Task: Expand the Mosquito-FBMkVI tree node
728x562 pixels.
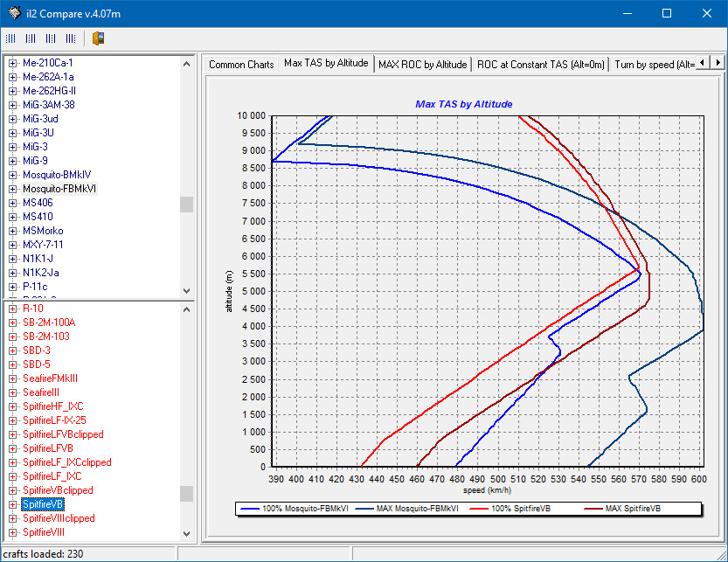Action: (12, 189)
